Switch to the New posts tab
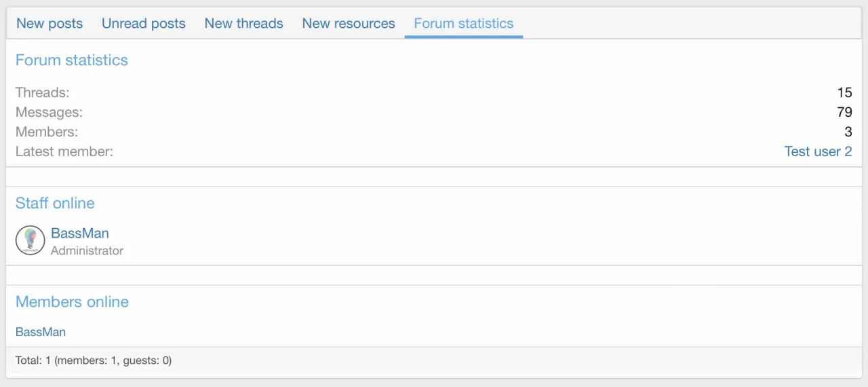868x387 pixels. coord(50,23)
